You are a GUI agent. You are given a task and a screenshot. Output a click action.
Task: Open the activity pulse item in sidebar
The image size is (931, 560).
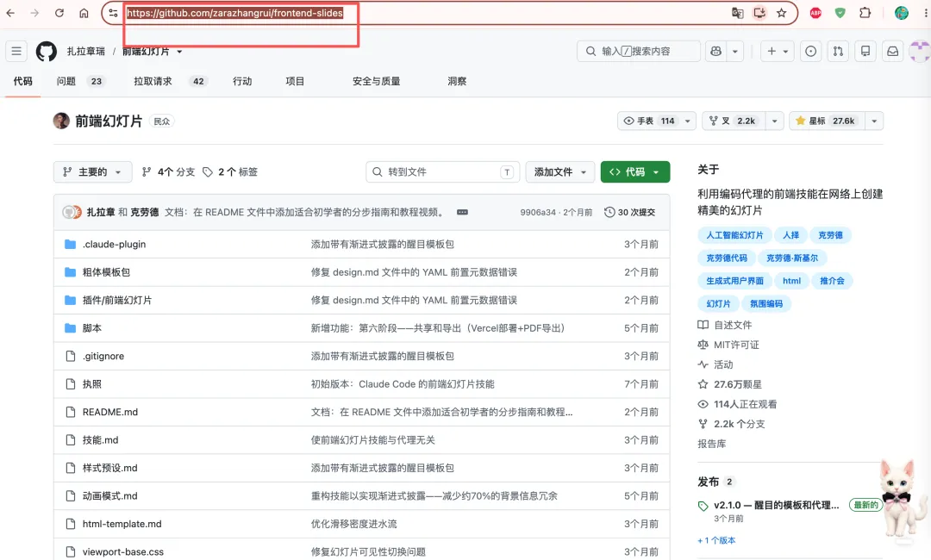pos(715,364)
